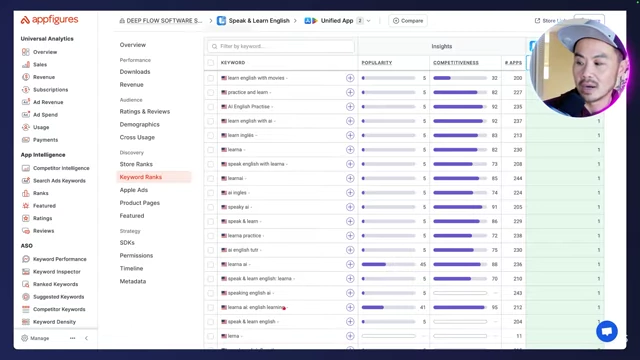Click the keyword text 'speak english with learna'

pyautogui.click(x=256, y=164)
